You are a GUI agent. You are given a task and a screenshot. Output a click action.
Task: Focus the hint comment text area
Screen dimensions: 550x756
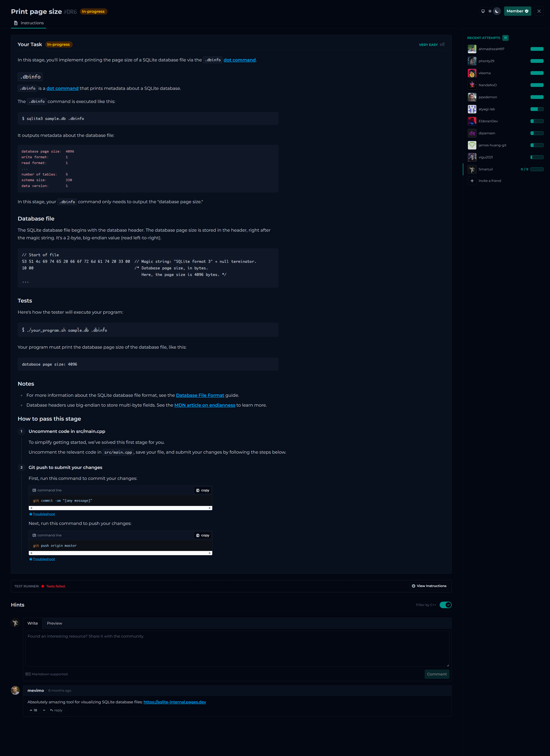(x=237, y=648)
